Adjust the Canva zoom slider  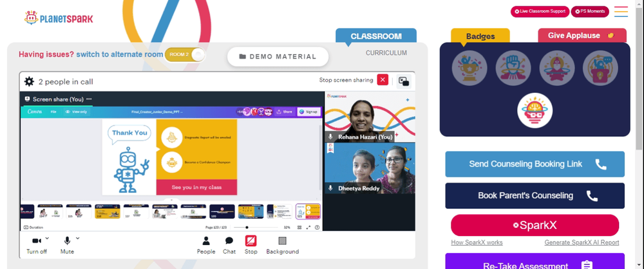tap(256, 227)
